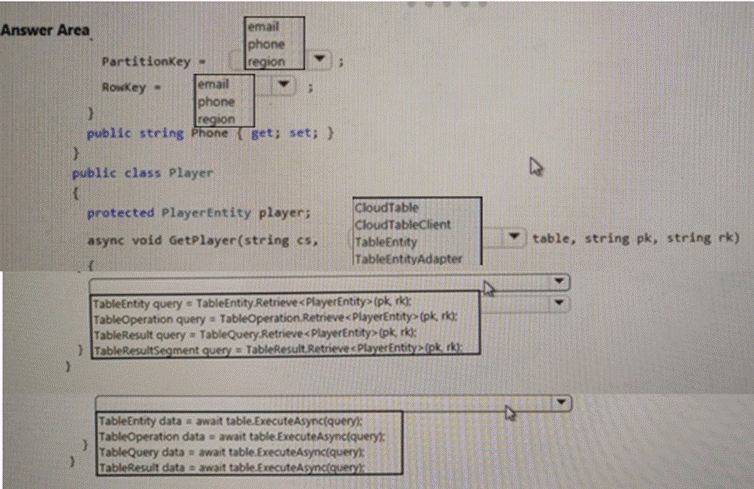This screenshot has height=489, width=754.
Task: Click 'protected PlayerEntity player;' line
Action: pyautogui.click(x=199, y=213)
